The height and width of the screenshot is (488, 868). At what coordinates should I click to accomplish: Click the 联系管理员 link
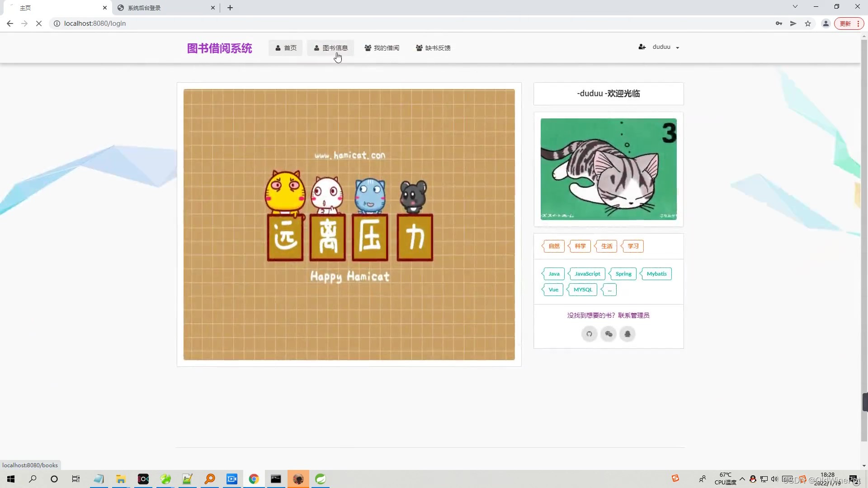point(635,315)
